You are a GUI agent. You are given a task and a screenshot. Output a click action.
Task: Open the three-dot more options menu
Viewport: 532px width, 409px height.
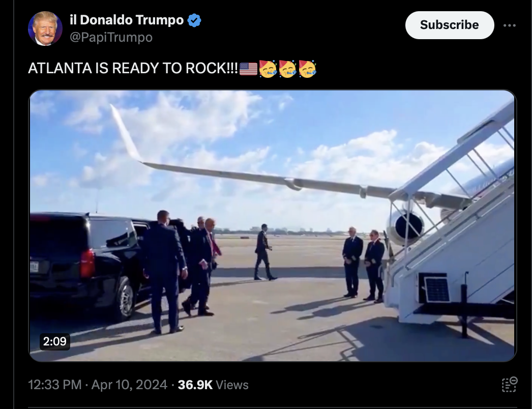[509, 25]
